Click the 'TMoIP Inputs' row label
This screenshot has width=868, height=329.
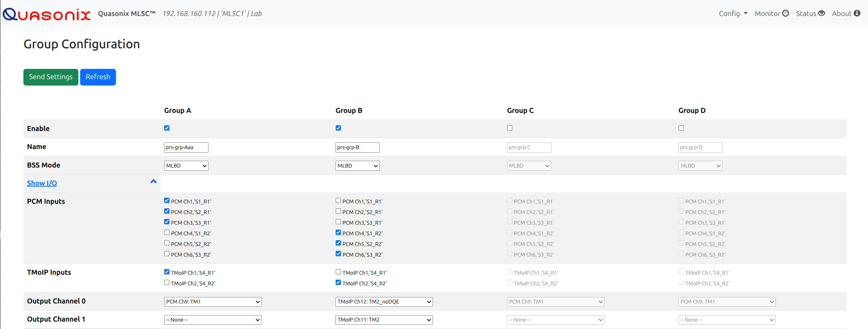point(49,272)
